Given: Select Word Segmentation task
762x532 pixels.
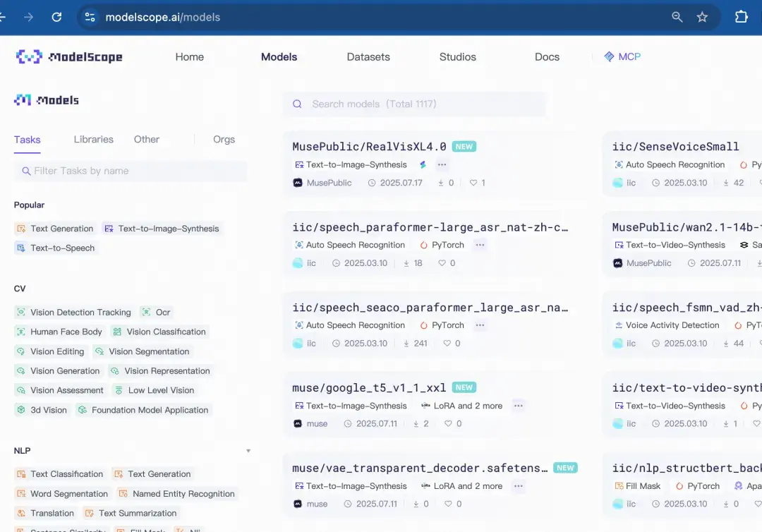Looking at the screenshot, I should coord(63,494).
